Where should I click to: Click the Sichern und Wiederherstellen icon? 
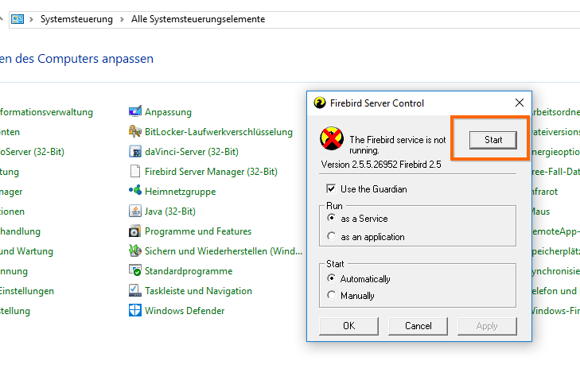(135, 251)
